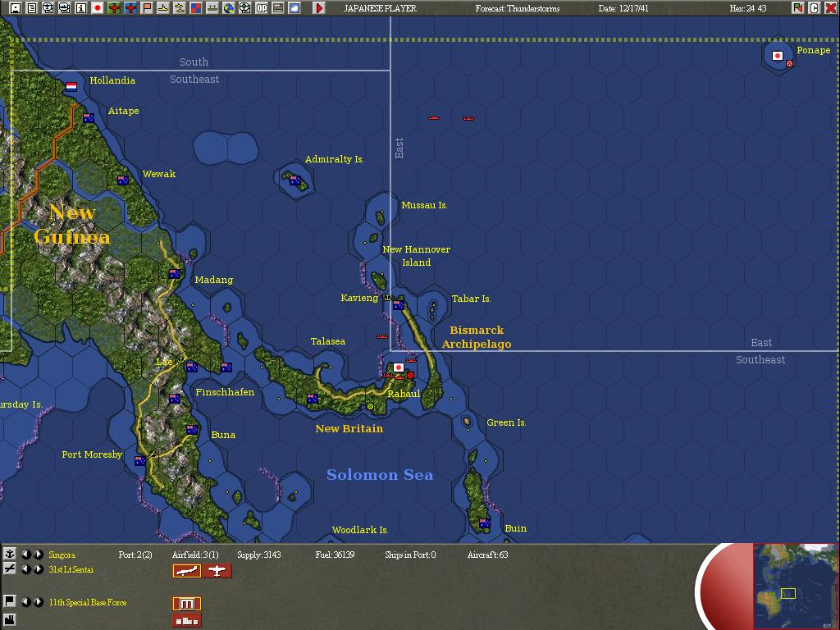The width and height of the screenshot is (840, 630).
Task: Click the Fuel: 36139 value
Action: coord(335,555)
